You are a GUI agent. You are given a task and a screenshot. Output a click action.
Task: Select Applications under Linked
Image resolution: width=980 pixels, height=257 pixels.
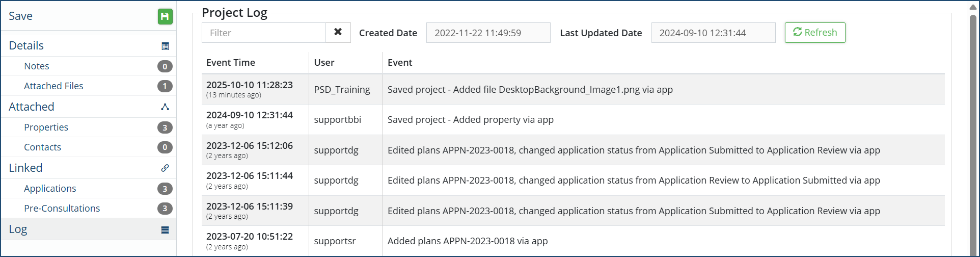click(x=50, y=189)
